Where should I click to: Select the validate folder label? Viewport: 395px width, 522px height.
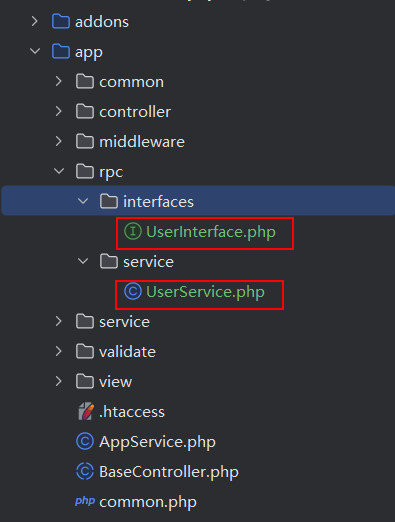point(127,352)
